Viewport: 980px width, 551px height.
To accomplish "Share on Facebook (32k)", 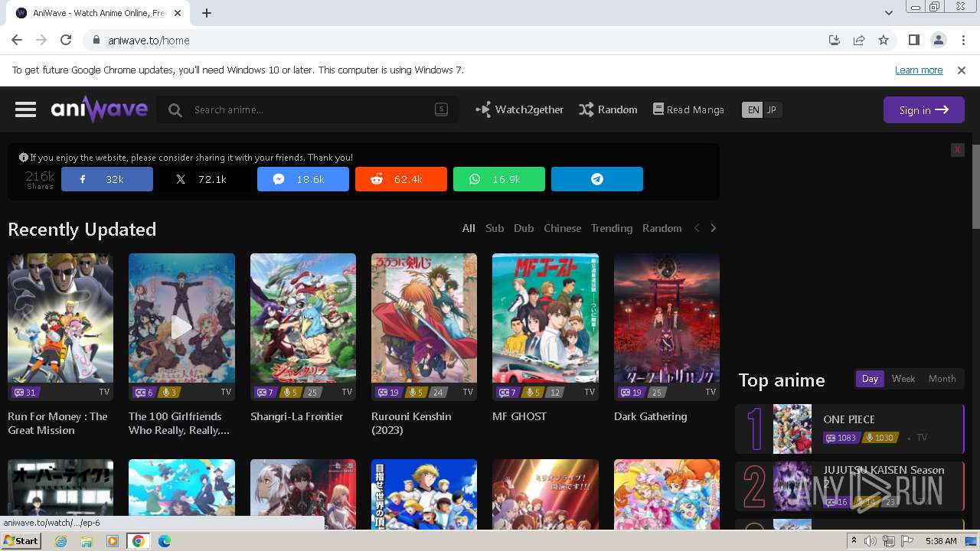I will pos(107,179).
